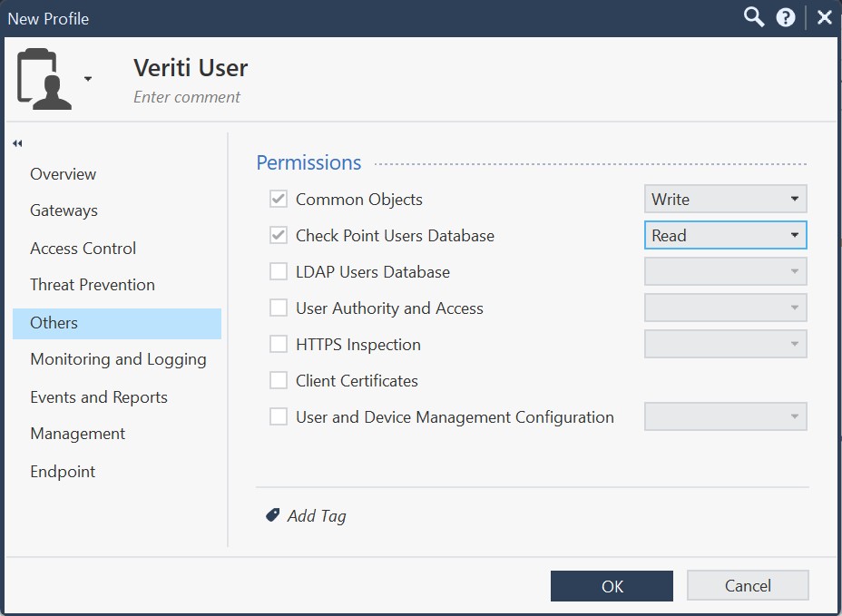Open the Common Objects Write dropdown
The height and width of the screenshot is (616, 842).
click(725, 199)
